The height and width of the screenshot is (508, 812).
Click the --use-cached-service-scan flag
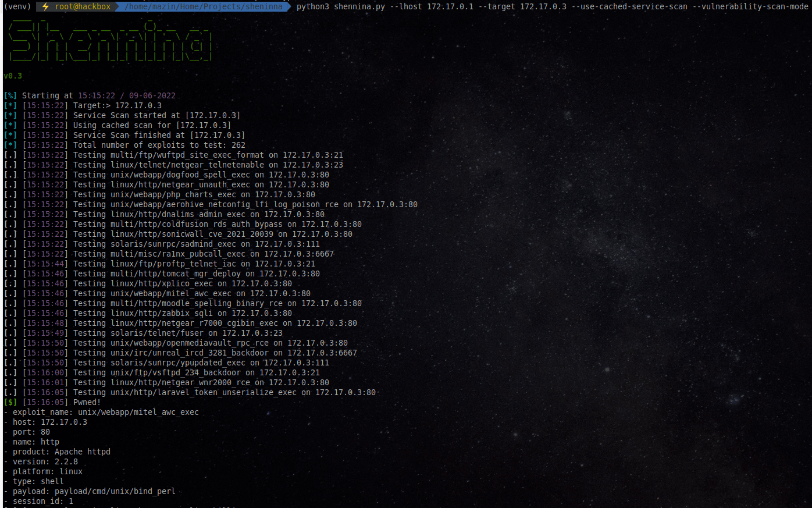click(x=629, y=6)
